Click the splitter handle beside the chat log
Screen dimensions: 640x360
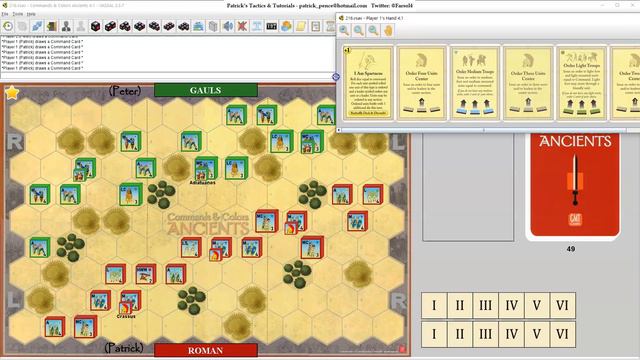336,77
